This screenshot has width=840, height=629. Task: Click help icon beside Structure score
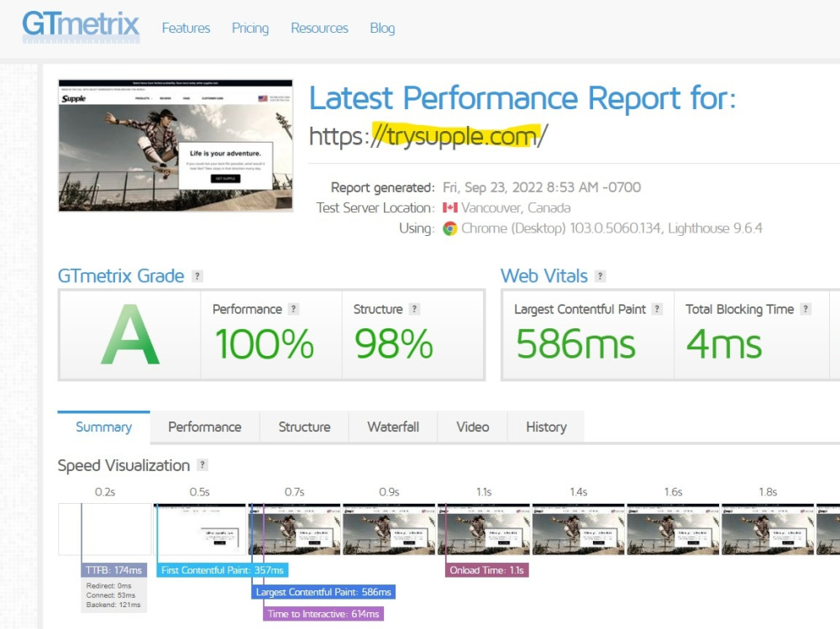414,309
